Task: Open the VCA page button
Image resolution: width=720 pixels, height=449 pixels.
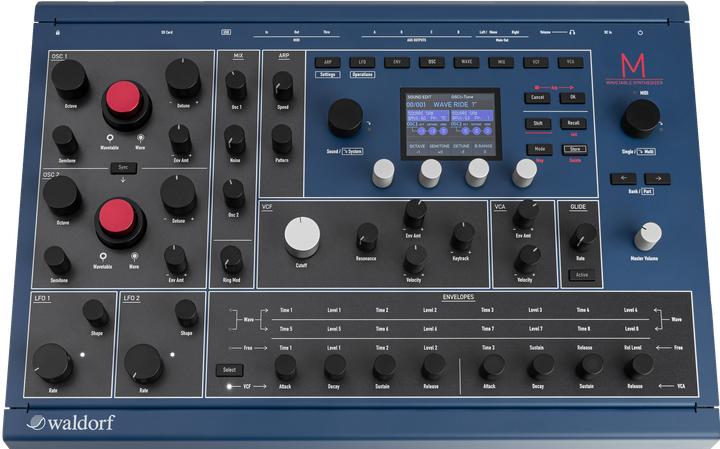Action: 570,62
